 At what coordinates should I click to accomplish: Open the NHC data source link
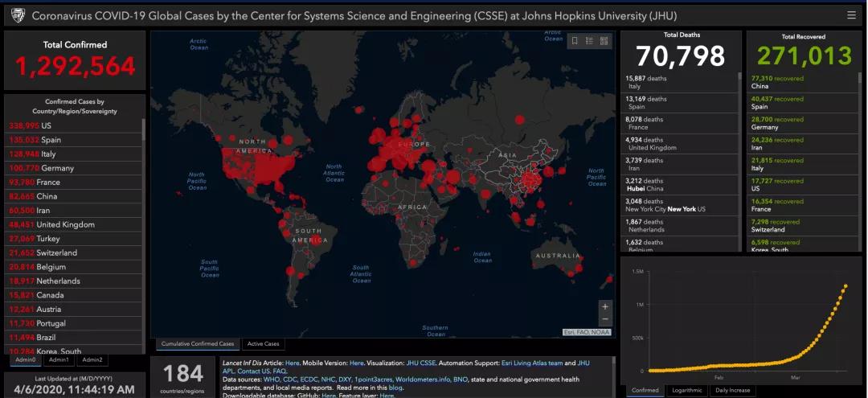[x=328, y=380]
